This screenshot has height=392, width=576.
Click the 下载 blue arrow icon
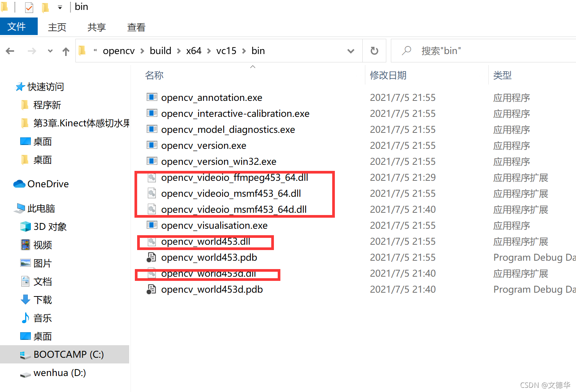[x=26, y=300]
